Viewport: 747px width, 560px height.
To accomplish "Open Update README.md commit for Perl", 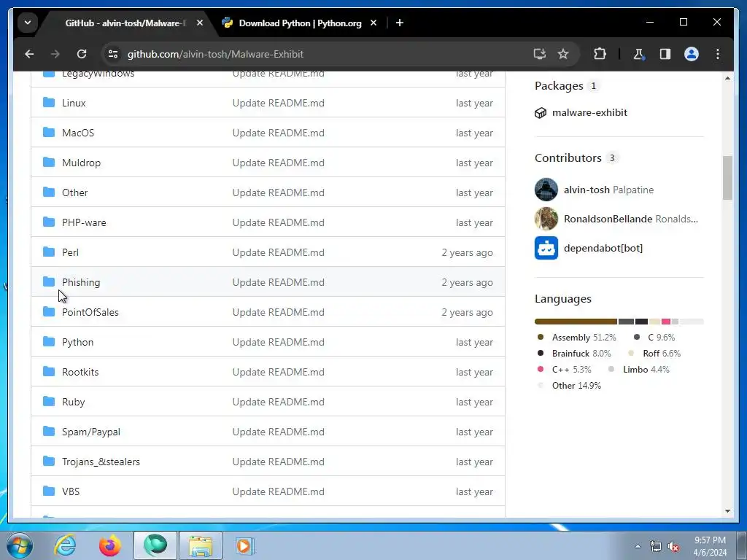I will 278,252.
